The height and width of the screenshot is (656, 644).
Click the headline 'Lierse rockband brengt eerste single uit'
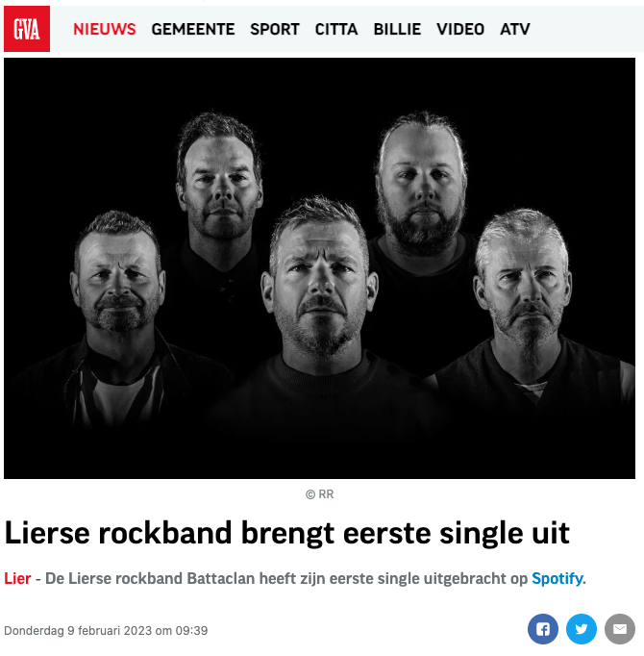click(x=286, y=533)
